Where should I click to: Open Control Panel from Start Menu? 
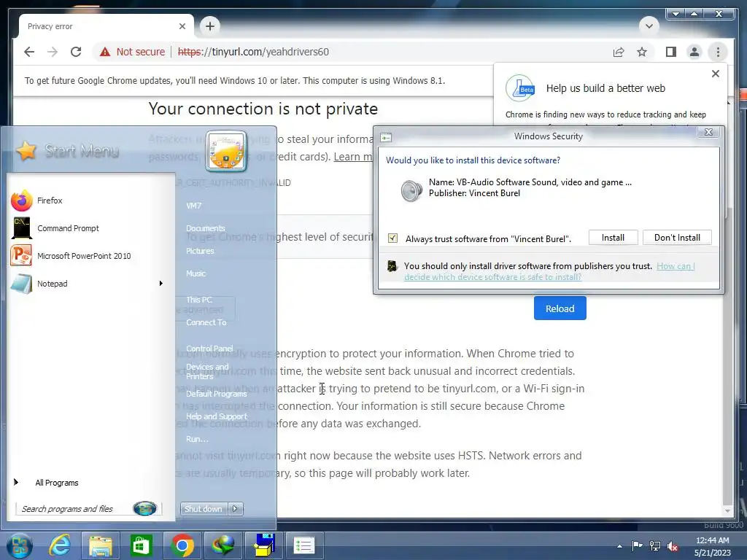click(x=209, y=349)
